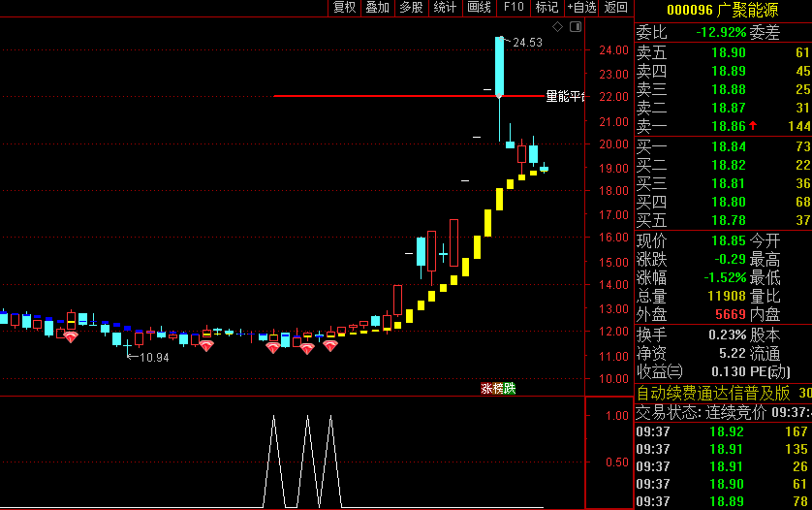Viewport: 812px width, 510px height.
Task: Click the 22.00 price axis label
Action: [x=613, y=97]
